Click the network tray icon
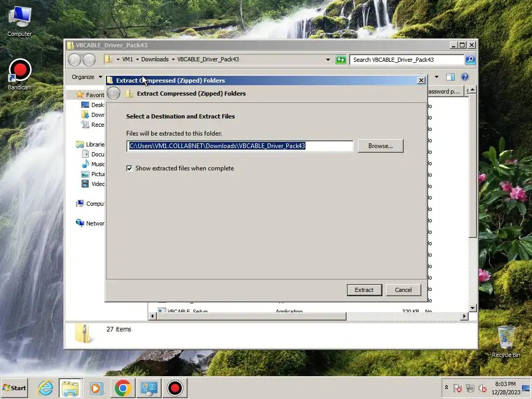The image size is (532, 399). pyautogui.click(x=470, y=388)
